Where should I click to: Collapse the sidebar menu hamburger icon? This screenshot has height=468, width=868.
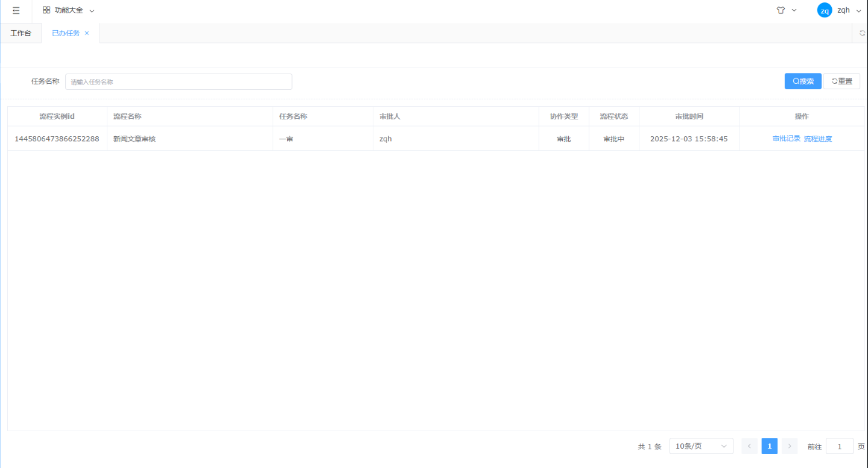click(16, 10)
